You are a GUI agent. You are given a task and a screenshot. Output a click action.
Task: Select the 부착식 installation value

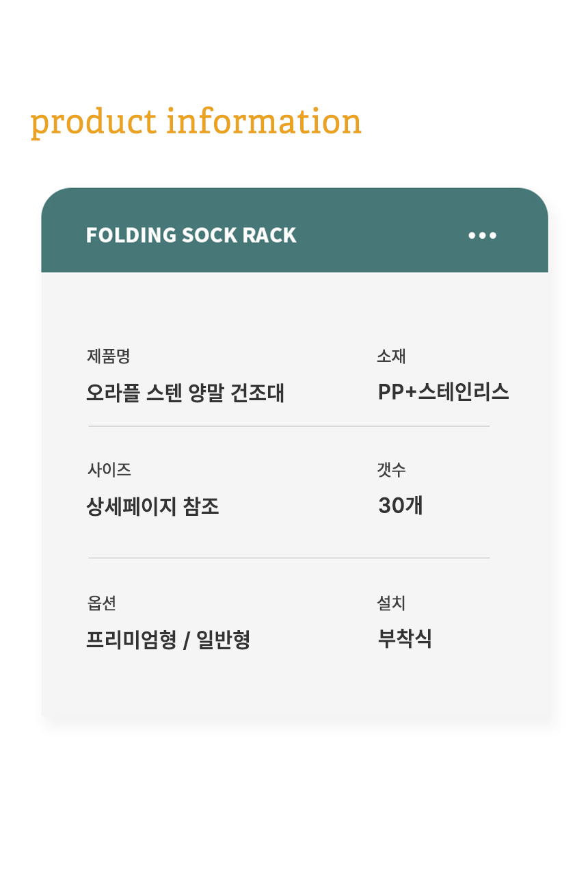click(405, 639)
